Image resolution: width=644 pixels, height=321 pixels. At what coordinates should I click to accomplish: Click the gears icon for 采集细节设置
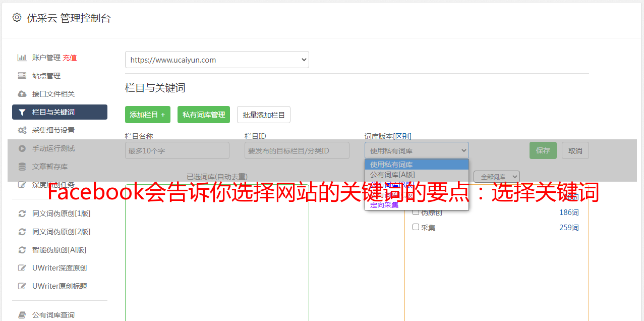pos(22,130)
